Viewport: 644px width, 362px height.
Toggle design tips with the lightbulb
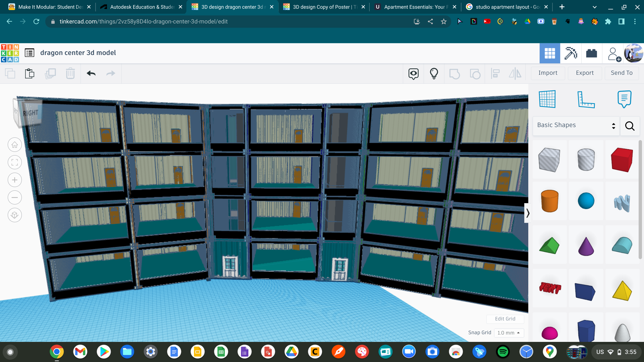(x=434, y=73)
